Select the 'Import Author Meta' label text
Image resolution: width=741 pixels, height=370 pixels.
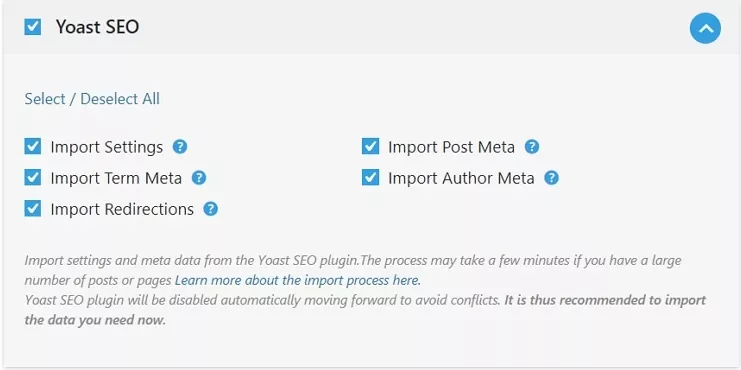pos(461,179)
